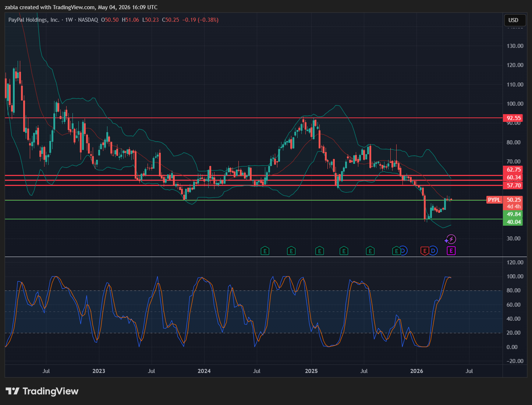Viewport: 532px width, 405px height.
Task: Click the PayPal Holdings, Inc. chart title
Action: coord(34,20)
